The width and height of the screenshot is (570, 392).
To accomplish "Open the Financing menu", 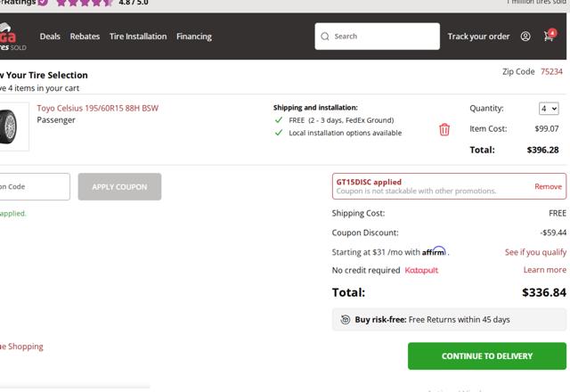I will [x=194, y=37].
